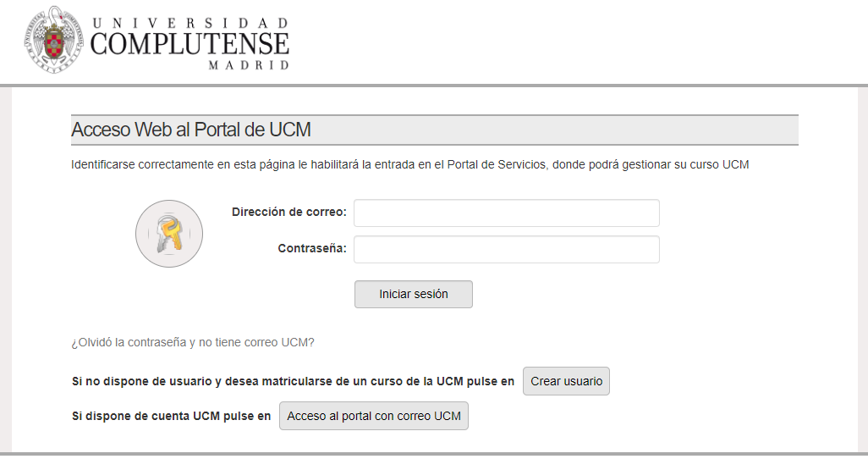Image resolution: width=868 pixels, height=470 pixels.
Task: Click the left gray page margin
Action: (5, 271)
